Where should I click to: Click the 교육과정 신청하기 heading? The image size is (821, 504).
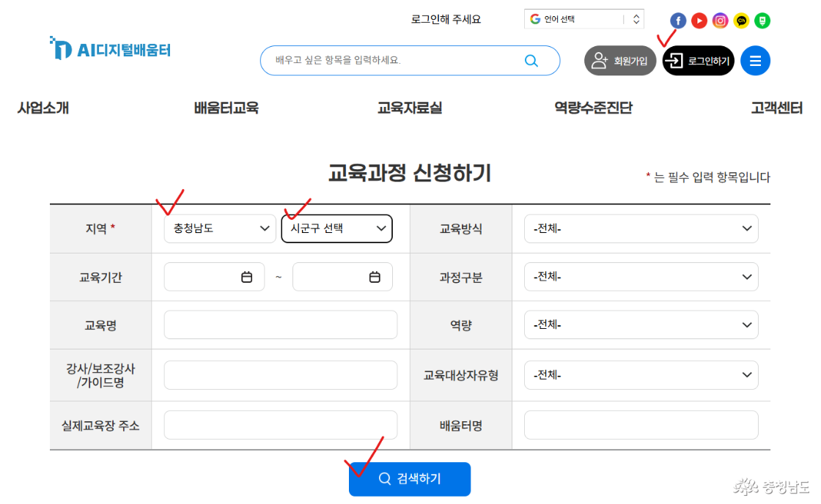point(410,173)
